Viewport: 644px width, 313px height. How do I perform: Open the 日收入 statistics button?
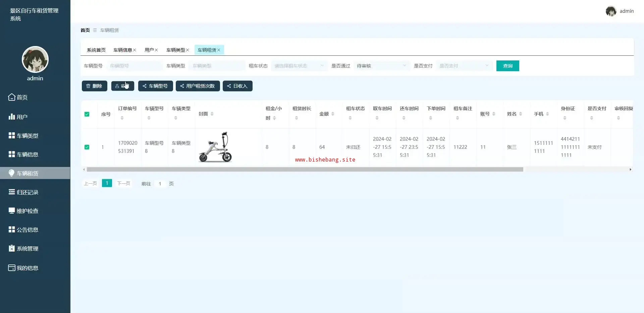pyautogui.click(x=237, y=86)
